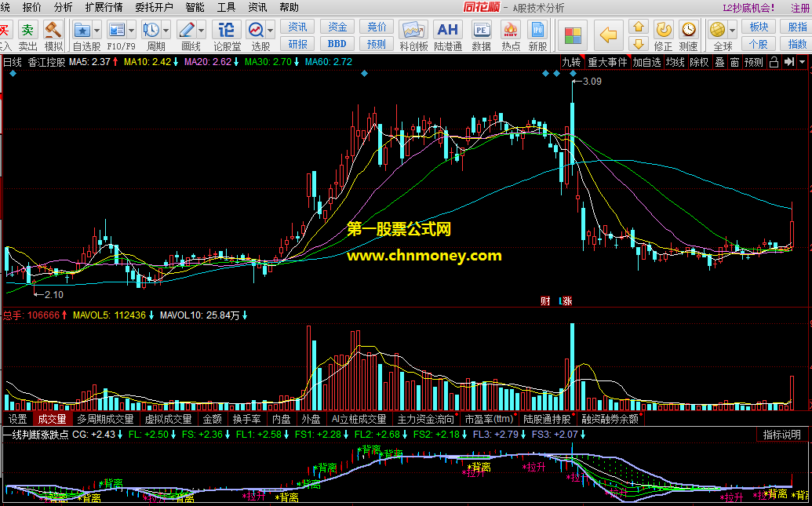The width and height of the screenshot is (812, 506).
Task: Click the 板块 sector button
Action: tap(759, 27)
